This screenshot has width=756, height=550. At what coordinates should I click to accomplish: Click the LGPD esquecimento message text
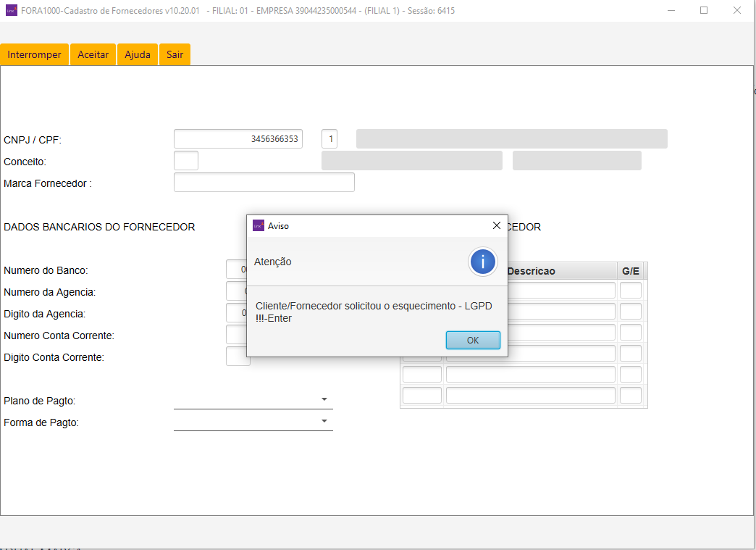click(x=374, y=312)
